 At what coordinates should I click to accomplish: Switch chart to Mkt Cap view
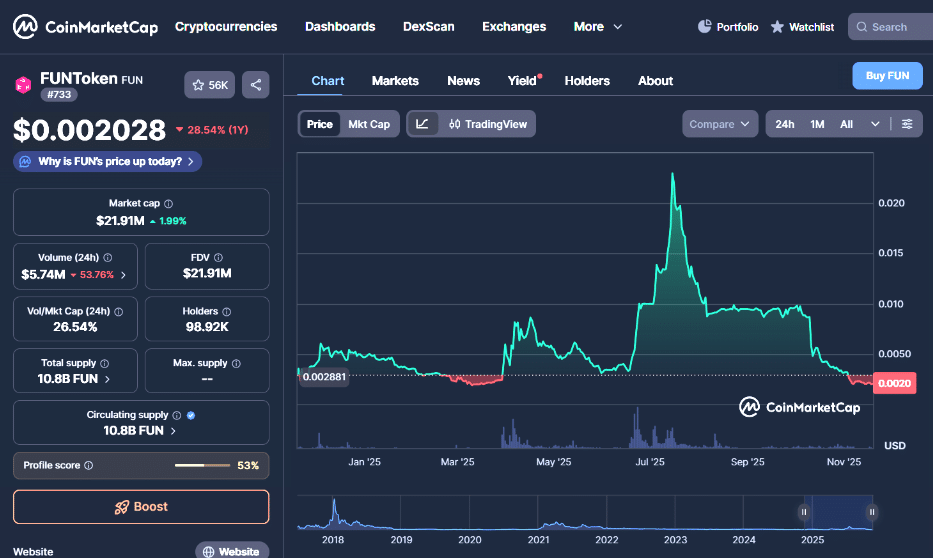click(369, 124)
